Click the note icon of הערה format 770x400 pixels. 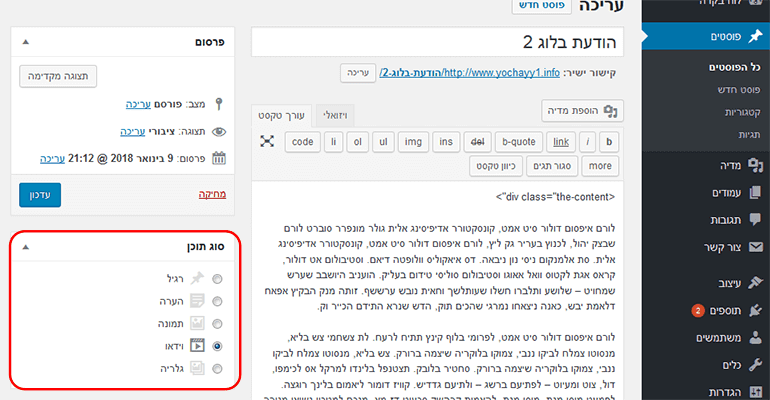pos(197,300)
